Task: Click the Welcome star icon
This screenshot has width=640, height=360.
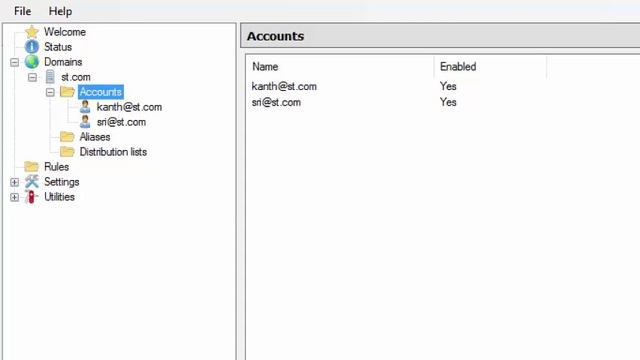Action: pyautogui.click(x=31, y=32)
